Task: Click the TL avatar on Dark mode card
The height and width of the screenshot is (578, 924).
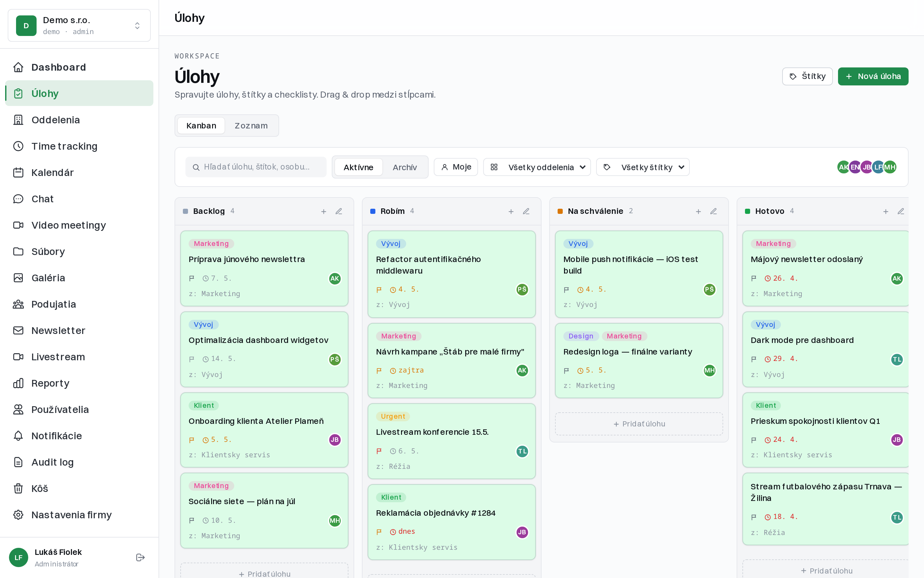Action: [x=897, y=359]
